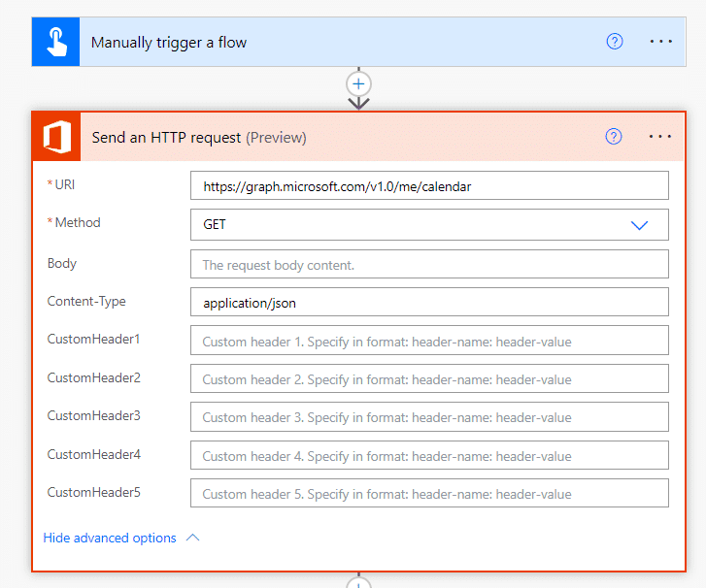Click the URI field label

point(64,184)
